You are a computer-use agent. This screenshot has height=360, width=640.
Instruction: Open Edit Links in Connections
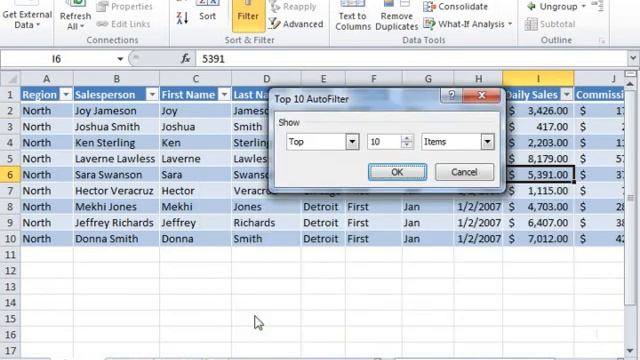(124, 24)
